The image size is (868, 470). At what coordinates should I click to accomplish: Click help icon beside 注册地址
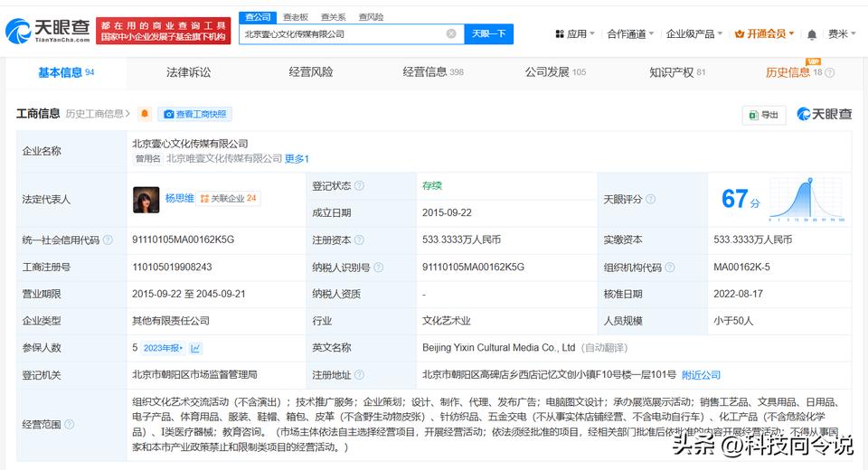359,375
